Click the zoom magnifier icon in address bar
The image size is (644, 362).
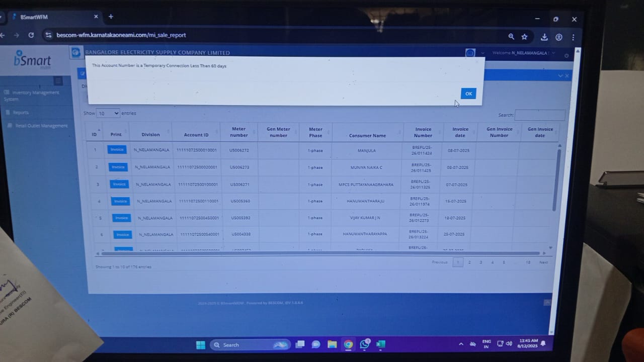511,37
